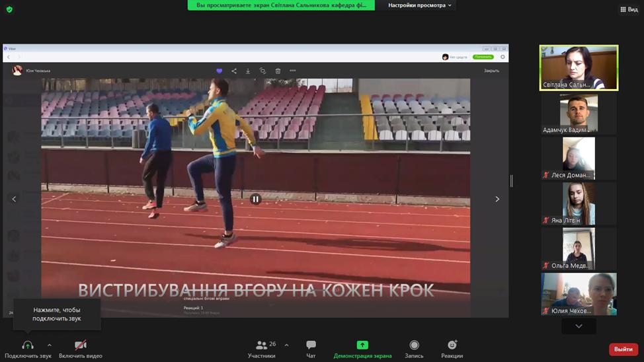Expand the Настройки просмотра dropdown
644x362 pixels.
[x=420, y=5]
